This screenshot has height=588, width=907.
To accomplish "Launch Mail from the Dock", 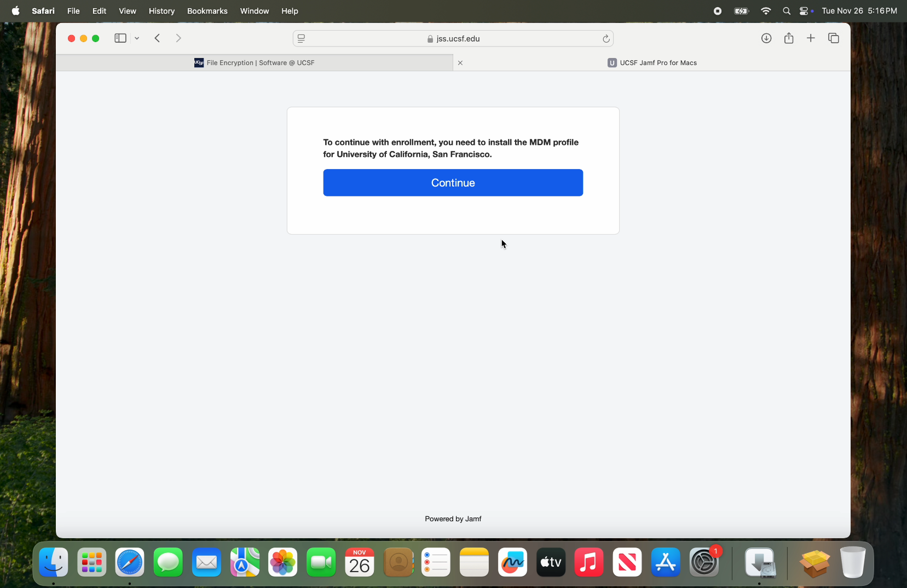I will pyautogui.click(x=206, y=562).
